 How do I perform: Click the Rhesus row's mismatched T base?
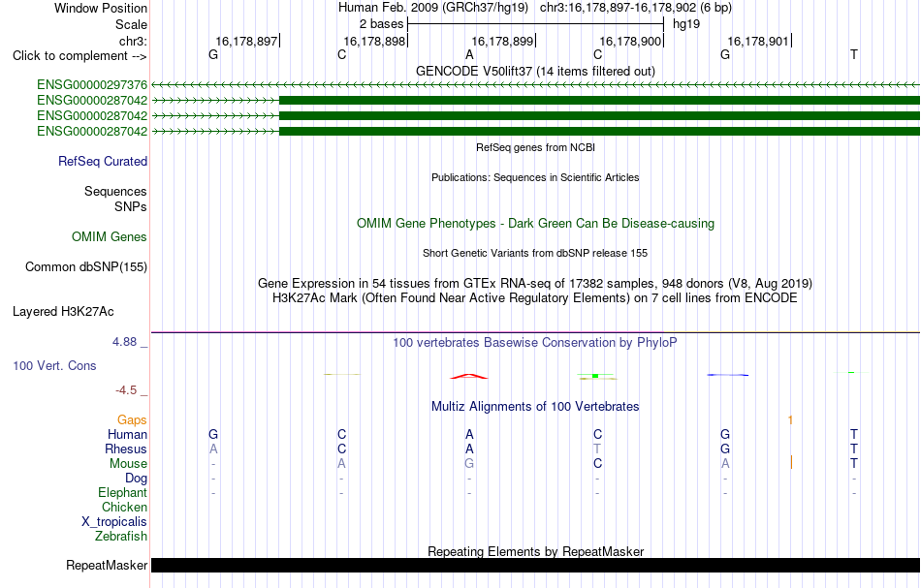click(x=597, y=449)
